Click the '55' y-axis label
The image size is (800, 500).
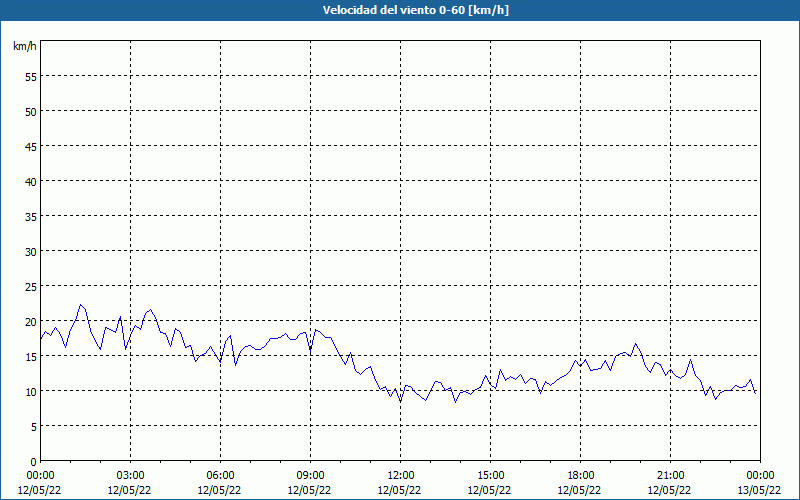(x=31, y=77)
